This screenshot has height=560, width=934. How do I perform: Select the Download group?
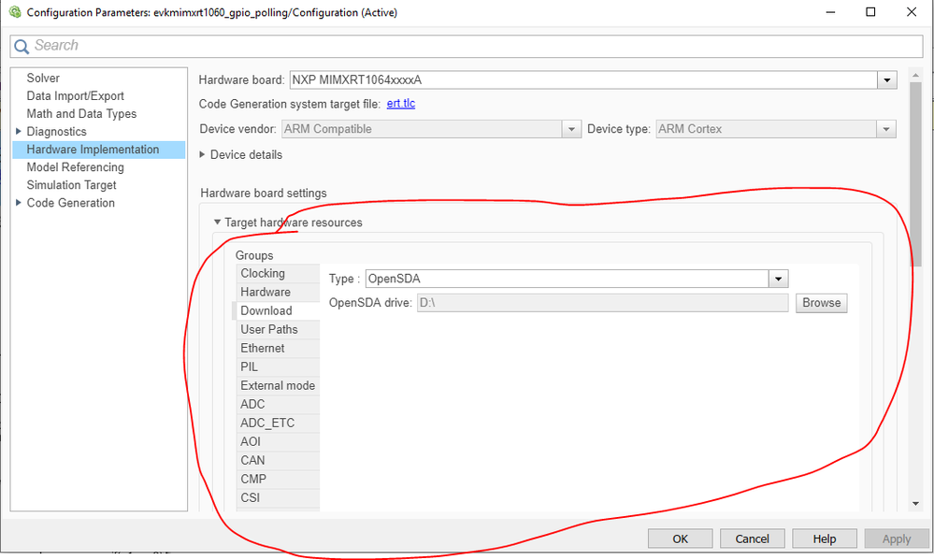pyautogui.click(x=277, y=310)
